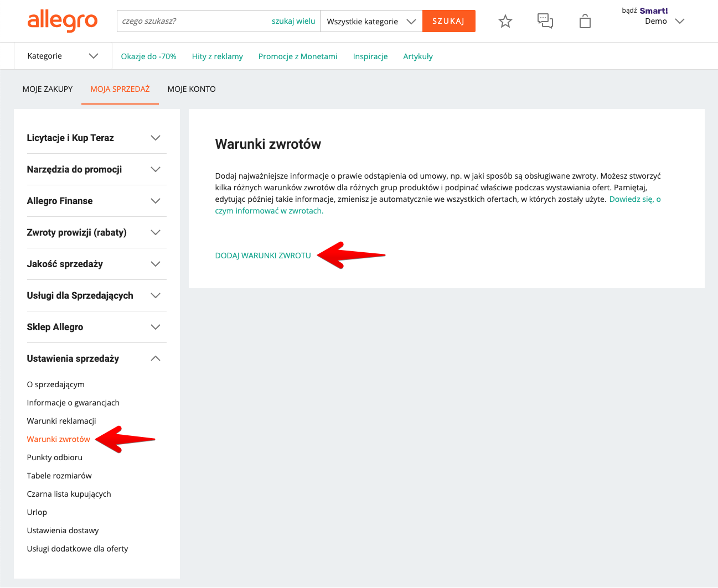Open 'Informacje o gwarancjach' item

[73, 403]
